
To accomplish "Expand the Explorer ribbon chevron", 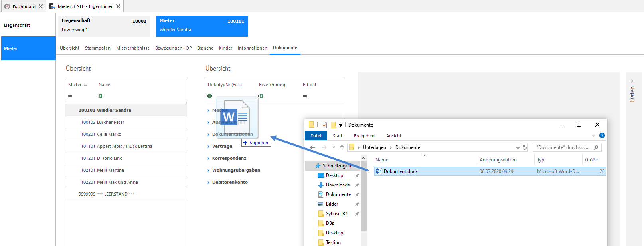I will [593, 135].
